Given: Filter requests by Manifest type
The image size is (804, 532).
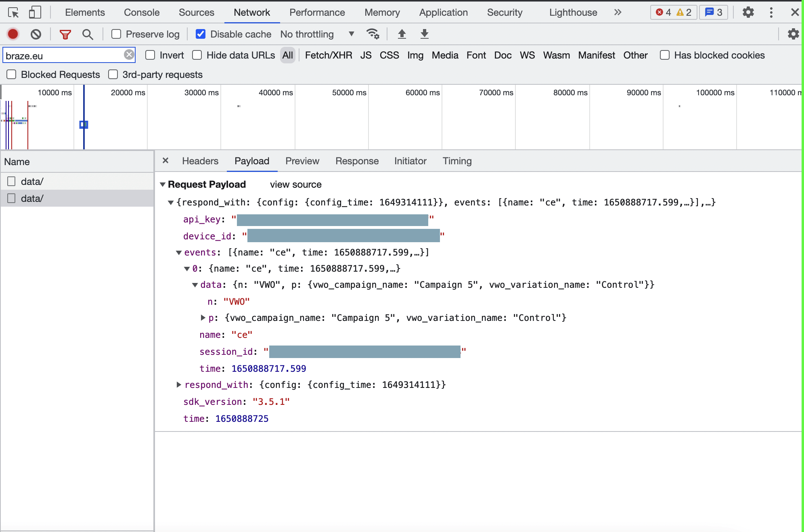Looking at the screenshot, I should click(x=597, y=55).
